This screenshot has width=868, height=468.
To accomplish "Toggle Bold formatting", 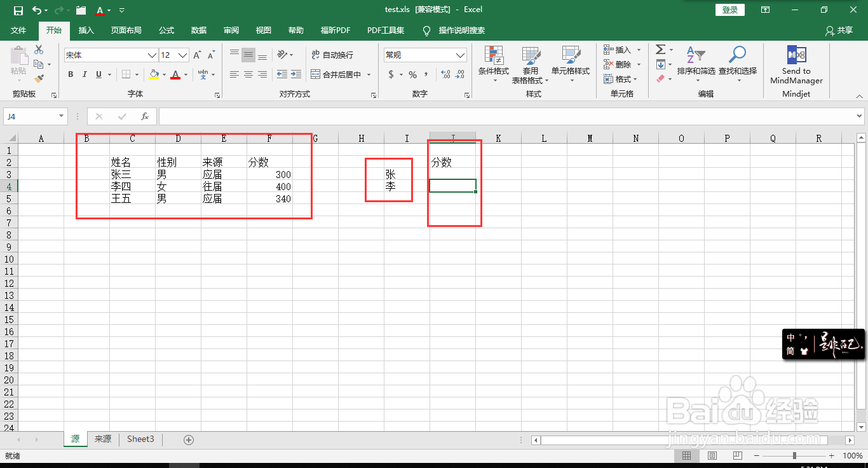I will pyautogui.click(x=71, y=74).
